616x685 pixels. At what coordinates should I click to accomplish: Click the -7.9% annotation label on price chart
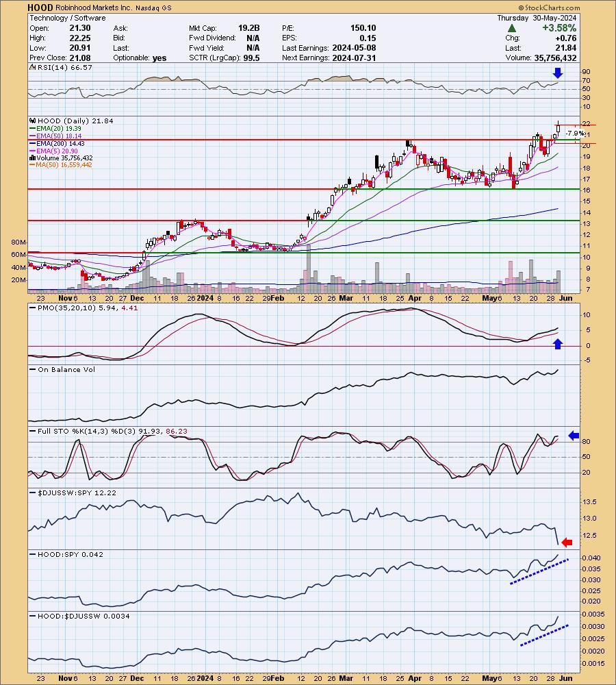pyautogui.click(x=575, y=134)
